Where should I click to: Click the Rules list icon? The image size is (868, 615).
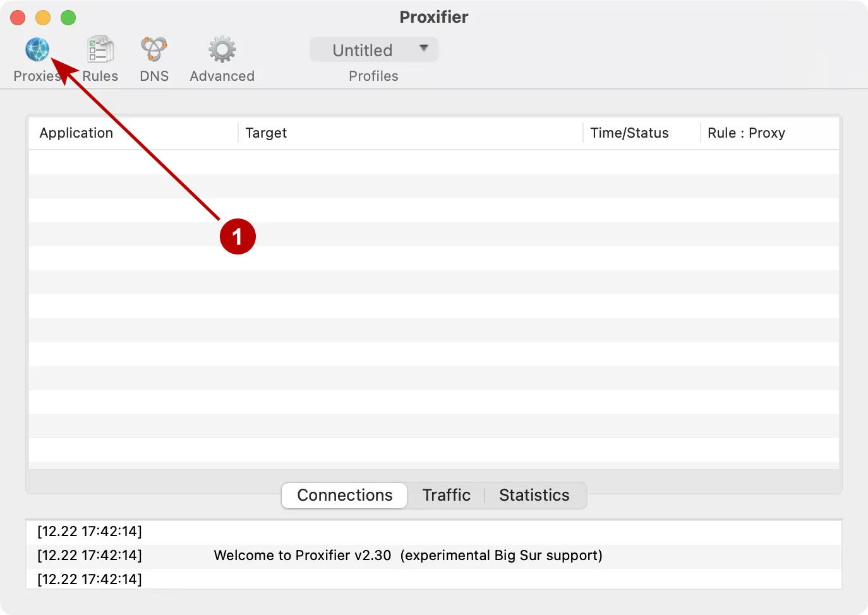[x=99, y=49]
